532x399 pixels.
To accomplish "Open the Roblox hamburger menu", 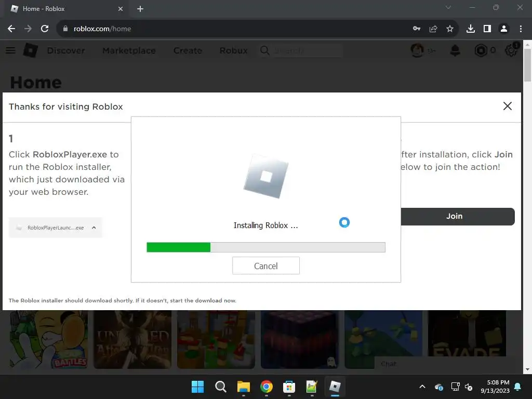I will click(10, 50).
